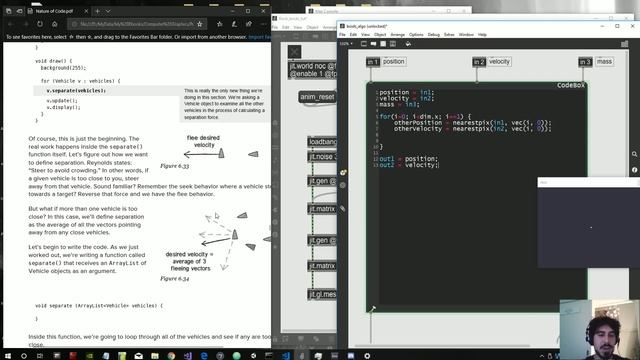The height and width of the screenshot is (360, 640).
Task: Toggle the comment bubble icon in the patcher toolbar
Action: click(x=373, y=44)
